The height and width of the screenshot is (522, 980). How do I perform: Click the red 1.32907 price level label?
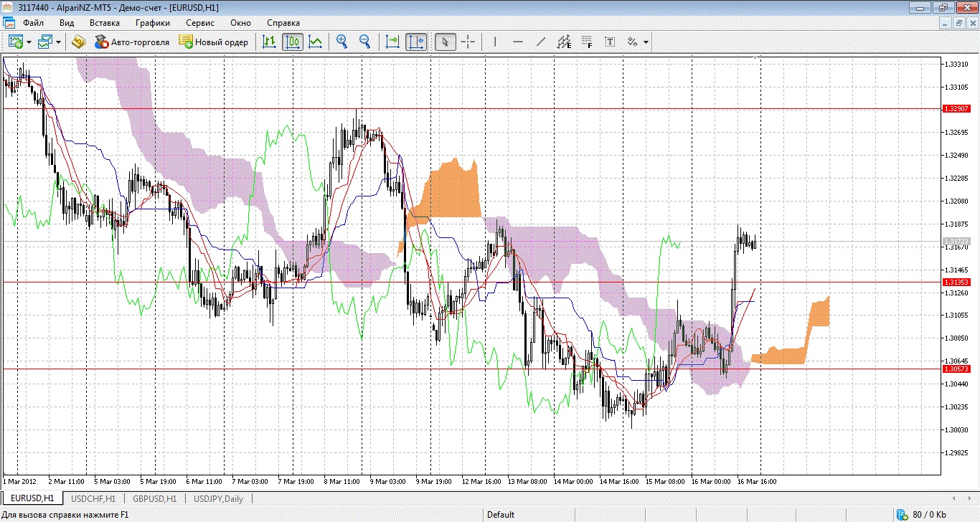point(956,109)
